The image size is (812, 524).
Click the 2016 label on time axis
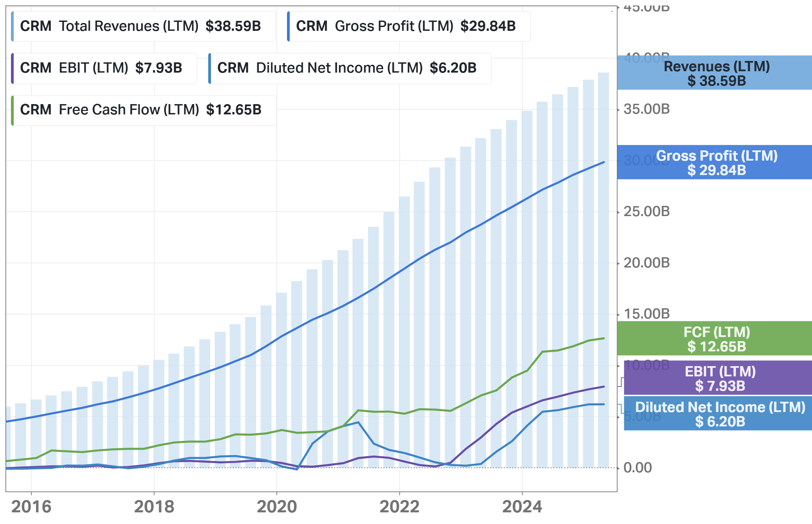[x=31, y=507]
